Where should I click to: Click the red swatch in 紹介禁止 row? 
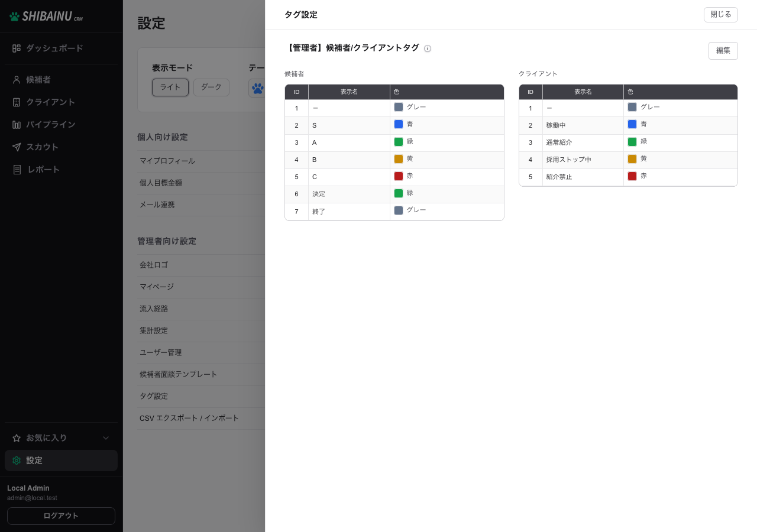click(632, 176)
